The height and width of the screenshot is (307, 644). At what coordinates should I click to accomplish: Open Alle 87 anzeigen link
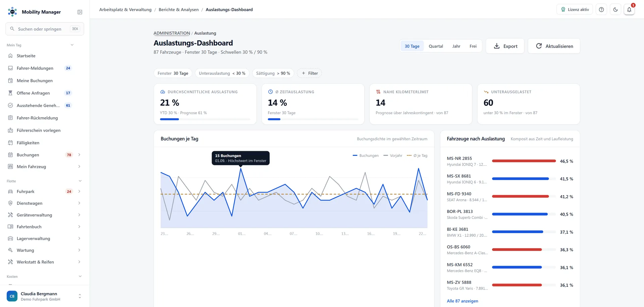pos(462,301)
